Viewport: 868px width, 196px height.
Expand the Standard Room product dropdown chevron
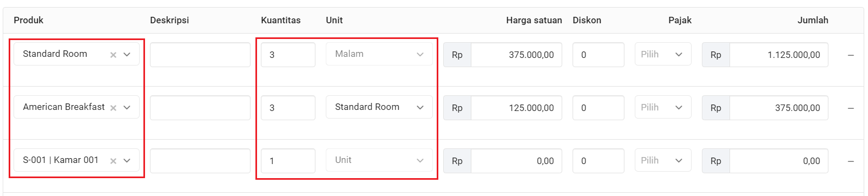(127, 54)
